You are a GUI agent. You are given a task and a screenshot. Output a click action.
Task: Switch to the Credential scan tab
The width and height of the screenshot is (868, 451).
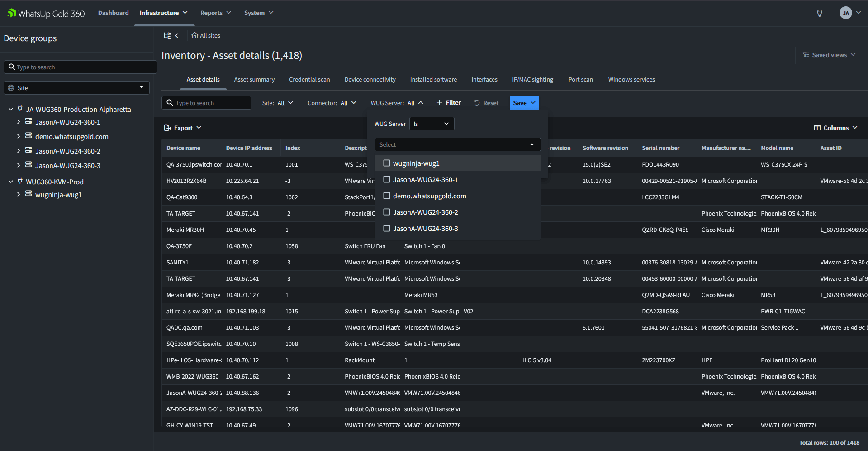point(309,79)
